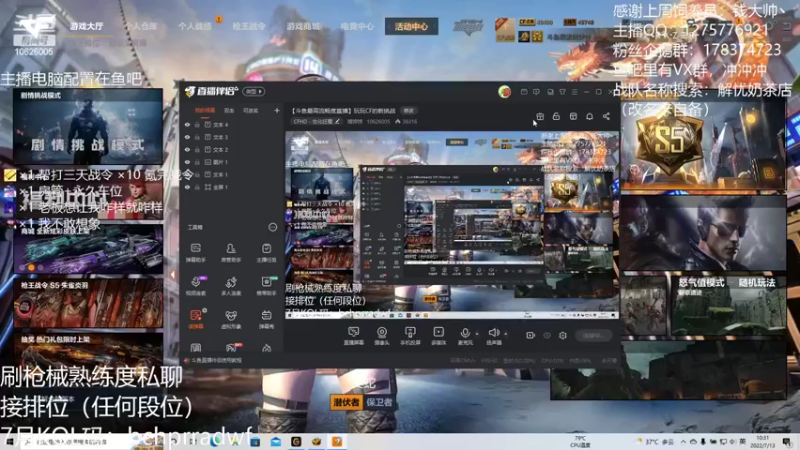800x450 pixels.
Task: Click the recording camera icon
Action: coord(530,335)
